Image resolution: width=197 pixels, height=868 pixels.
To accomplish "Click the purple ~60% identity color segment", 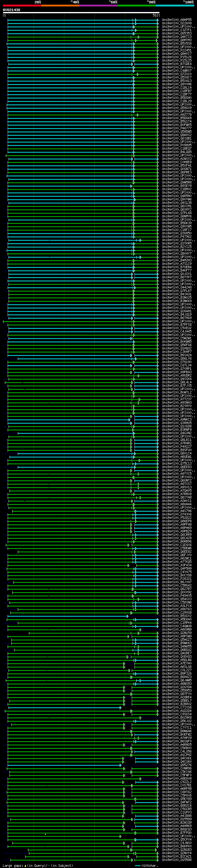I will 99,6.
